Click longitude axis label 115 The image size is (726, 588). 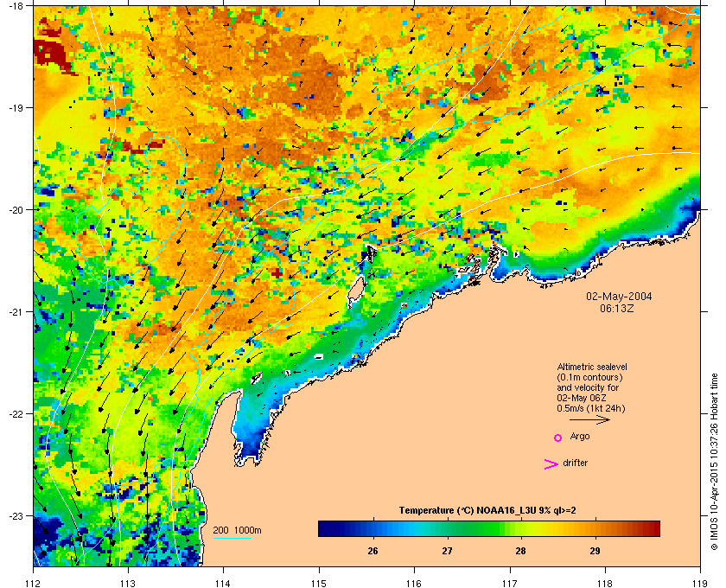319,584
